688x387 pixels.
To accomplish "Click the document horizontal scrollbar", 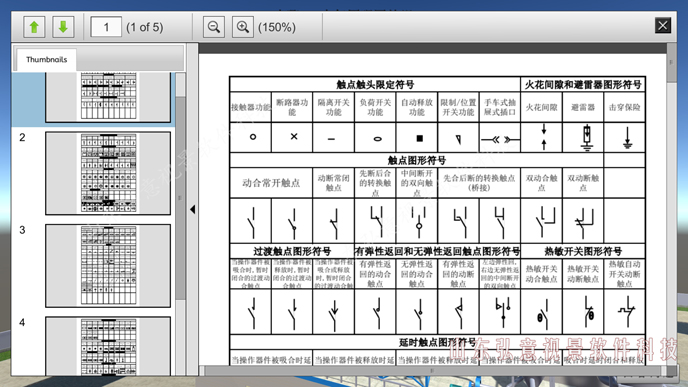I will click(432, 371).
